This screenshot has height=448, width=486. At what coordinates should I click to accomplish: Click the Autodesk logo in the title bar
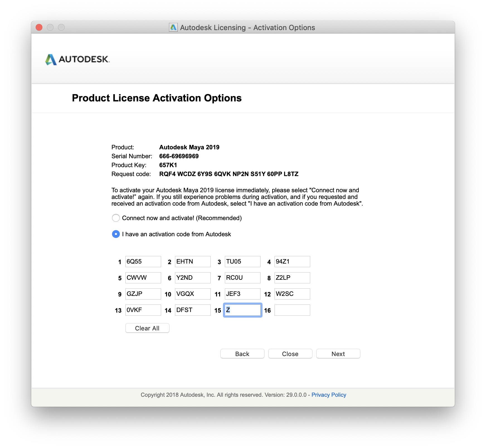coord(173,27)
